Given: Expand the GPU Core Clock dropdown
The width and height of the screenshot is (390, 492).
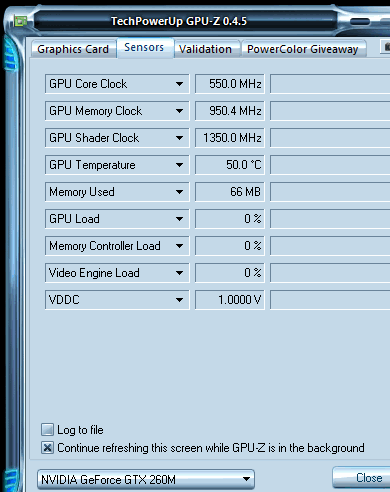Looking at the screenshot, I should pyautogui.click(x=117, y=84).
